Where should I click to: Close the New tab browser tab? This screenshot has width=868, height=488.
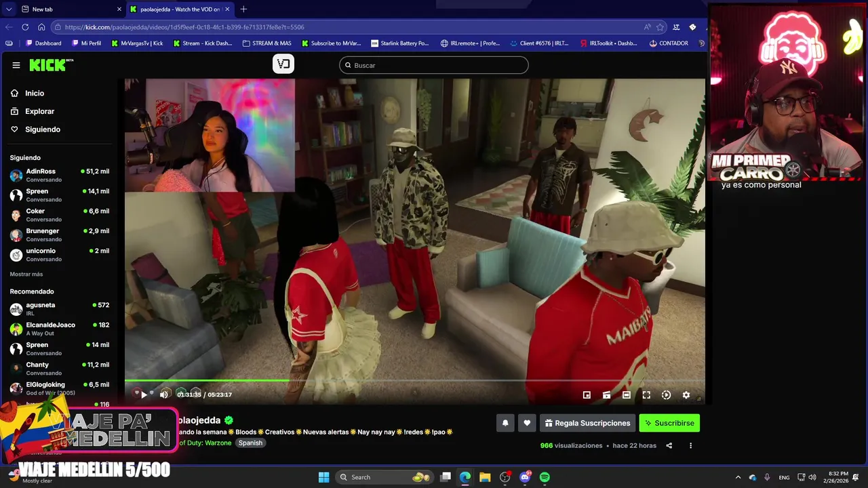[119, 9]
